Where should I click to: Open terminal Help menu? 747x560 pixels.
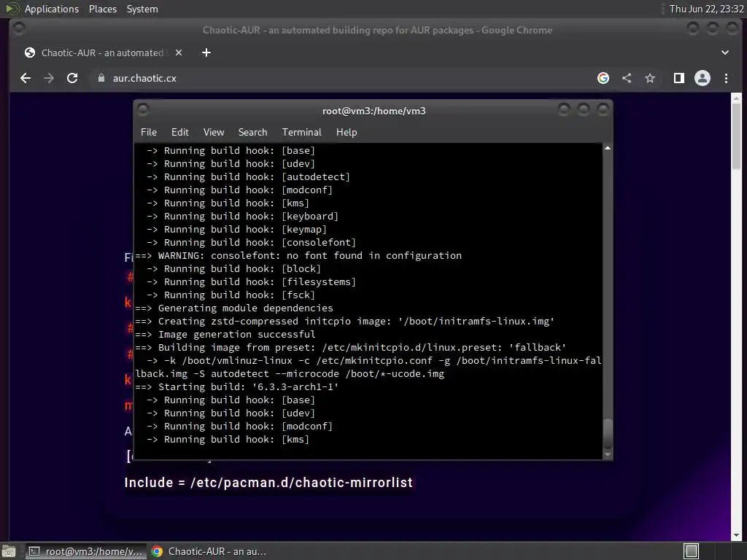(347, 132)
